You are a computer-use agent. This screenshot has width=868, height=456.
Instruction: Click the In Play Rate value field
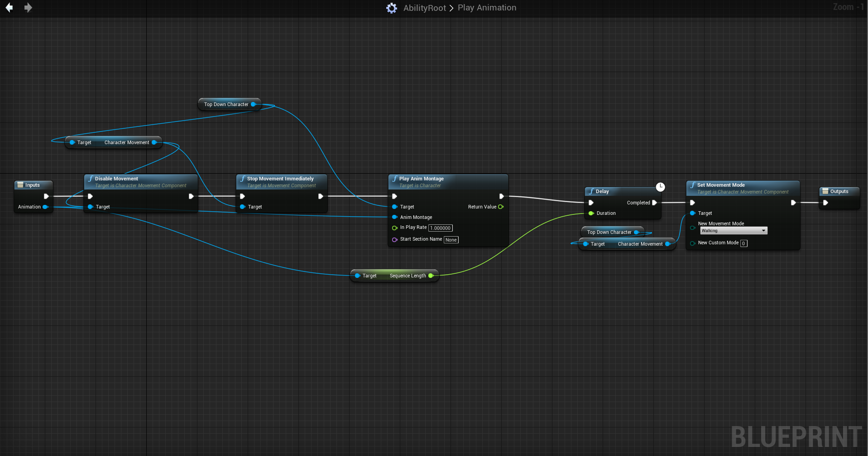[440, 228]
